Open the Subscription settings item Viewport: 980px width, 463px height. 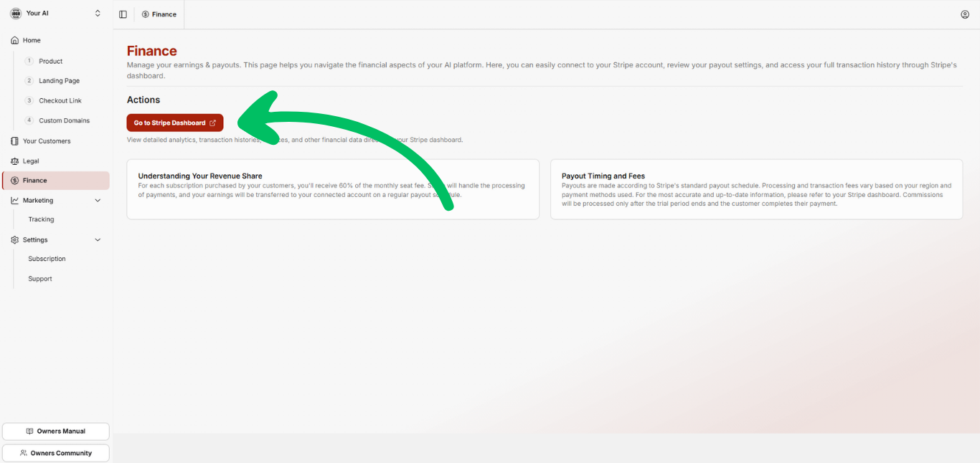coord(47,259)
